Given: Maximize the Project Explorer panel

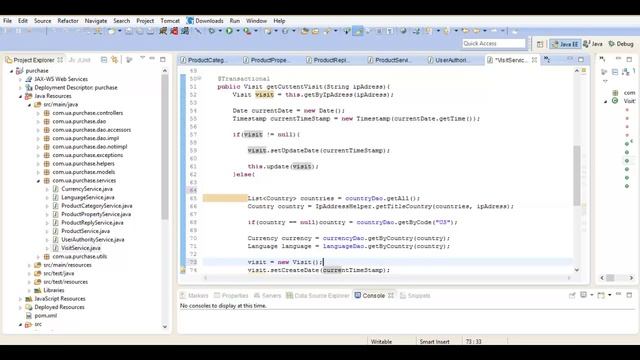Looking at the screenshot, I should pos(163,60).
